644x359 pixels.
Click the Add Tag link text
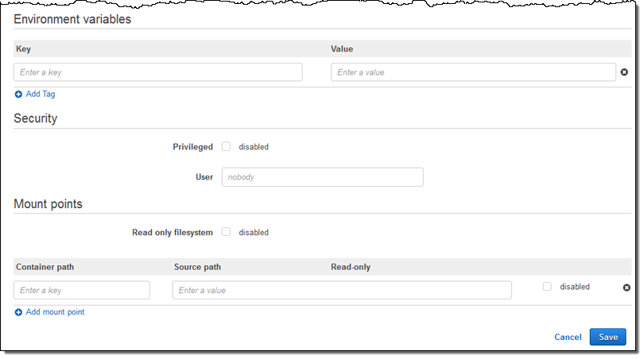click(x=41, y=94)
